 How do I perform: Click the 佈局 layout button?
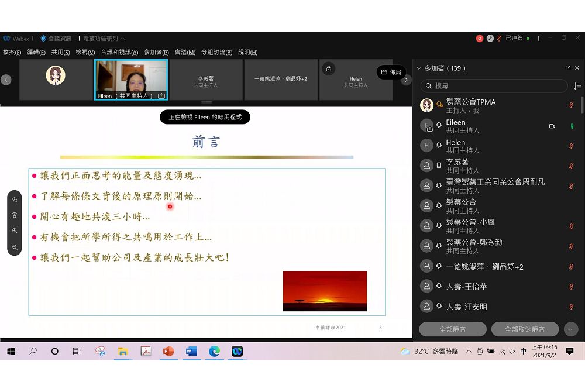391,72
